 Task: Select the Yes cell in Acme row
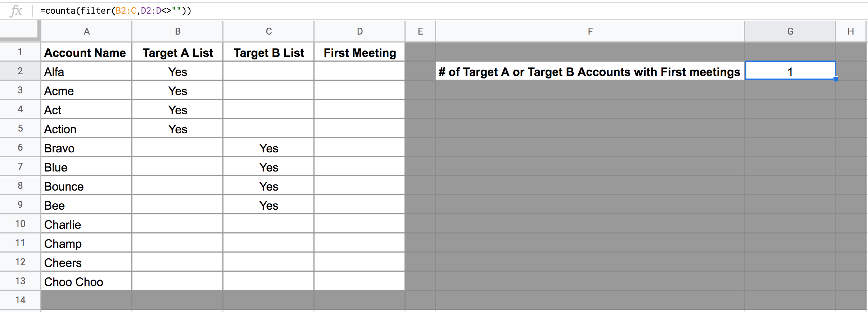[x=177, y=91]
